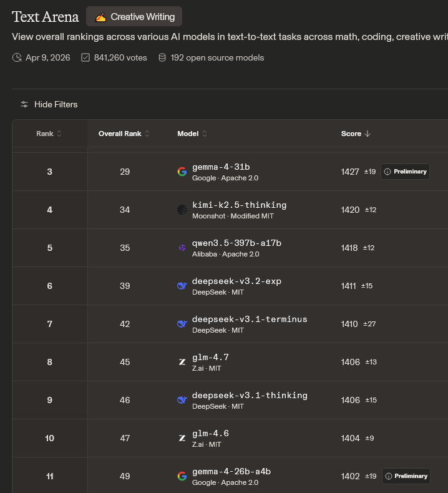Click the deepseek-v3.1-thinking model name
This screenshot has height=493, width=448.
[x=250, y=395]
